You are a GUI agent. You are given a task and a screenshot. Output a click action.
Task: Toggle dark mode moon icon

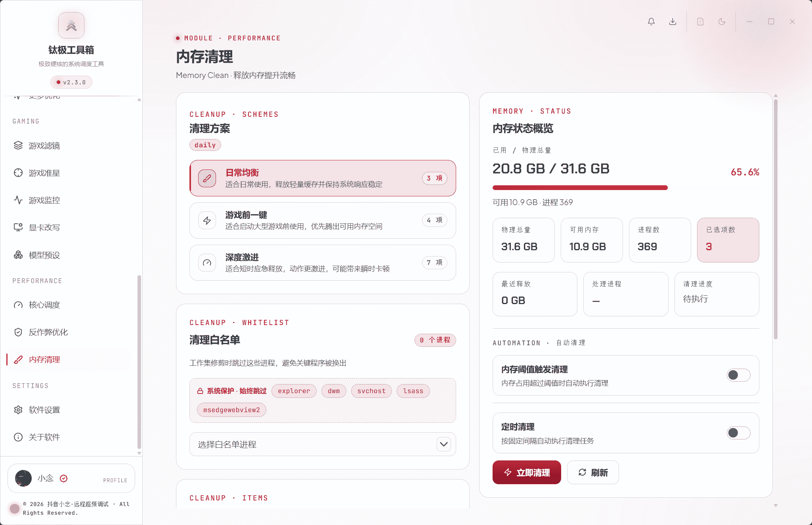point(722,21)
